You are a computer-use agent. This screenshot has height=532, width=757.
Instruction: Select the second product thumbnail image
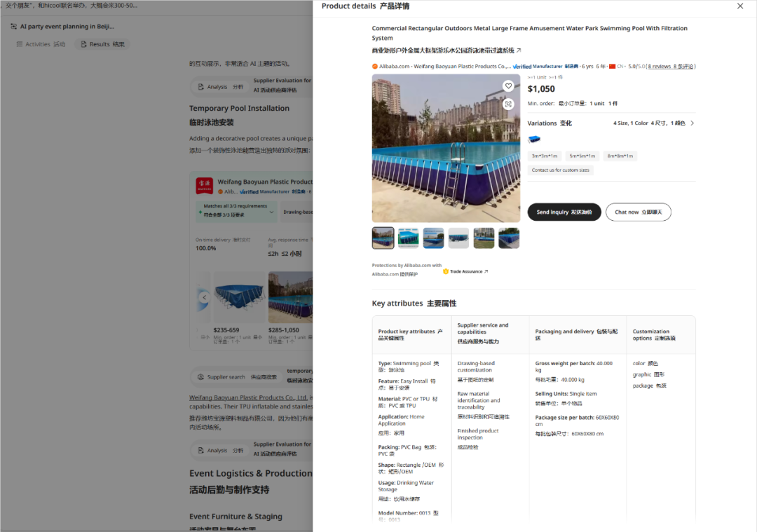coord(408,238)
